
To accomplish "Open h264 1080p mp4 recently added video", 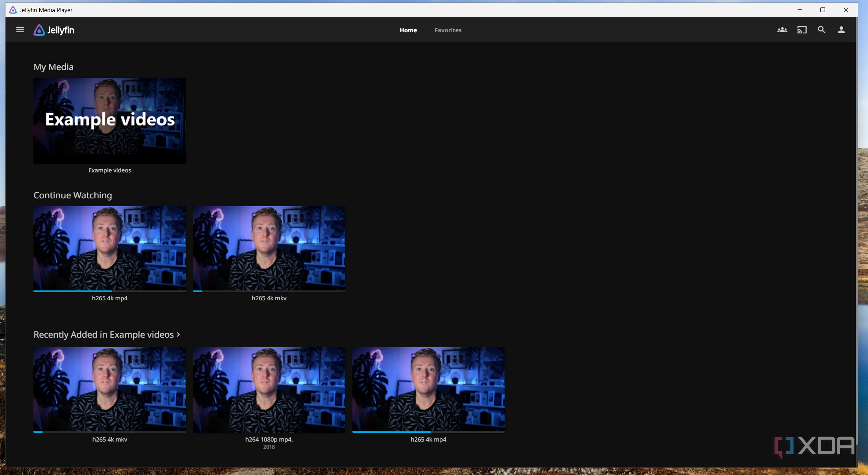I will pyautogui.click(x=269, y=390).
